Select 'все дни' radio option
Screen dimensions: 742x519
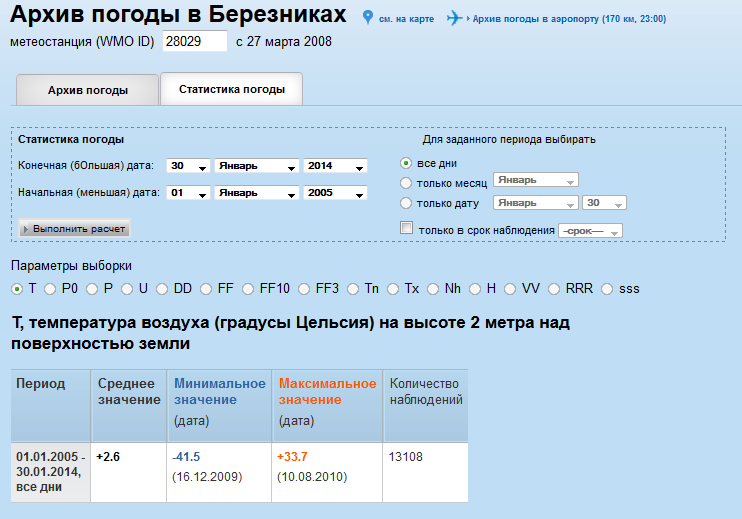[x=405, y=163]
